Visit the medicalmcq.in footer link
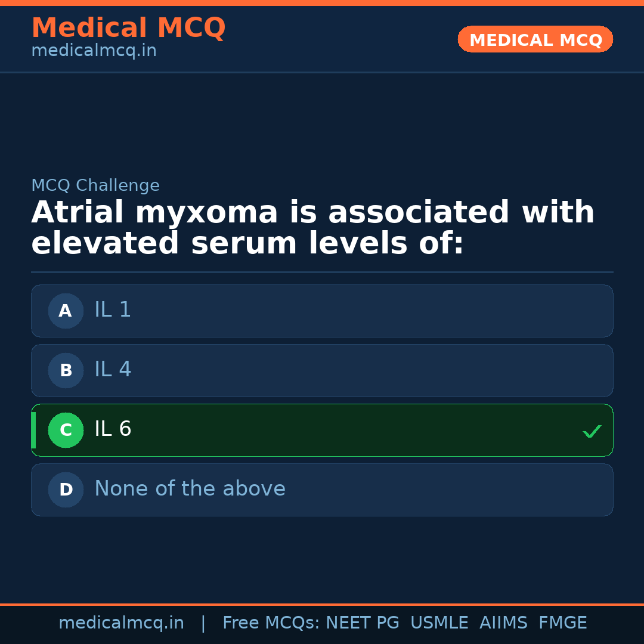This screenshot has width=644, height=644. [122, 623]
